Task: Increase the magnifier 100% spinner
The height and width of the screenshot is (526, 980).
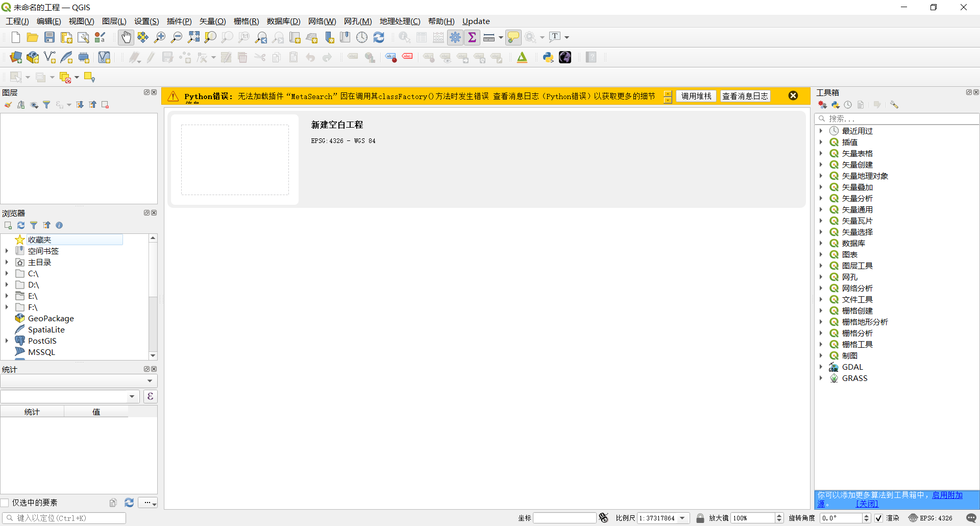Action: pos(779,515)
